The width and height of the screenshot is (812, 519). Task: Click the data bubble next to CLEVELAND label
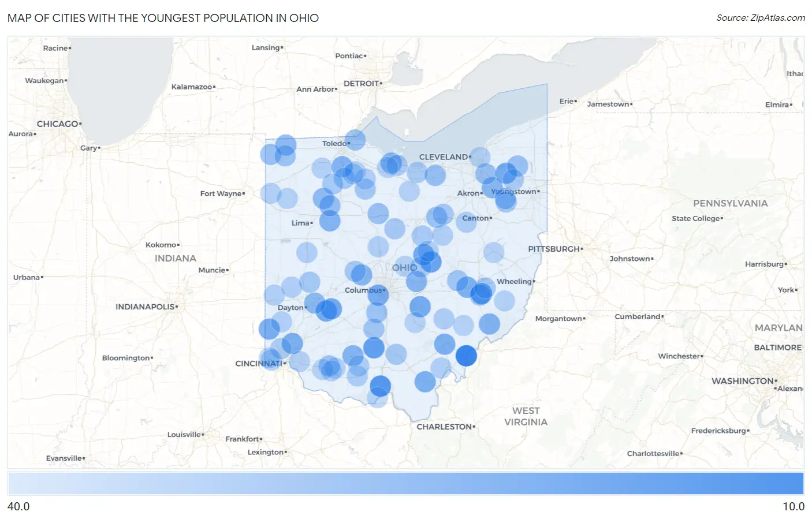coord(479,157)
